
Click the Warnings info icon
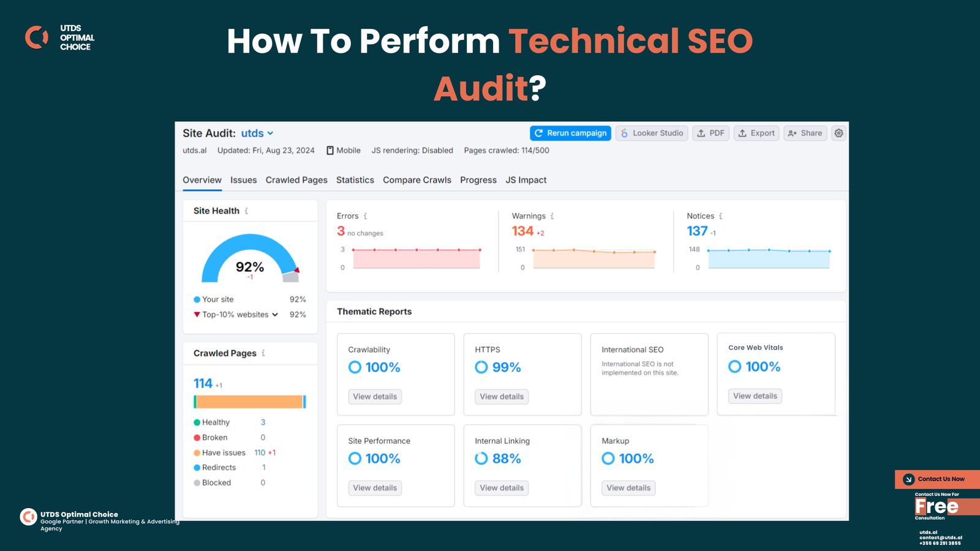click(552, 216)
